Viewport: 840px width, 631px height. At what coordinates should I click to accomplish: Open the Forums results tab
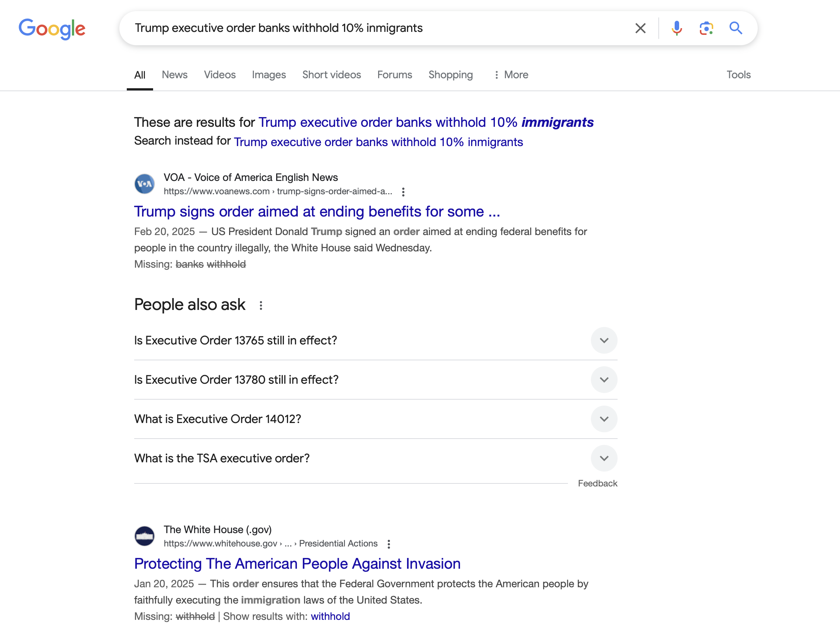(394, 75)
